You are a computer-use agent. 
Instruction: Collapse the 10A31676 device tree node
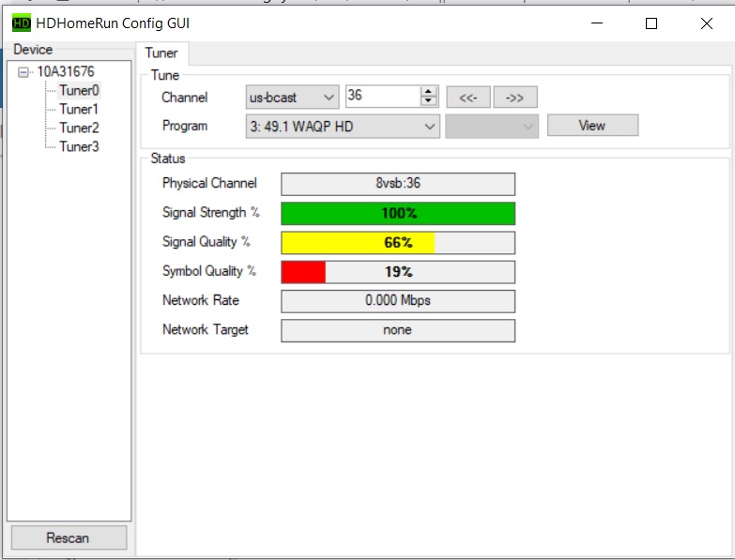(23, 72)
